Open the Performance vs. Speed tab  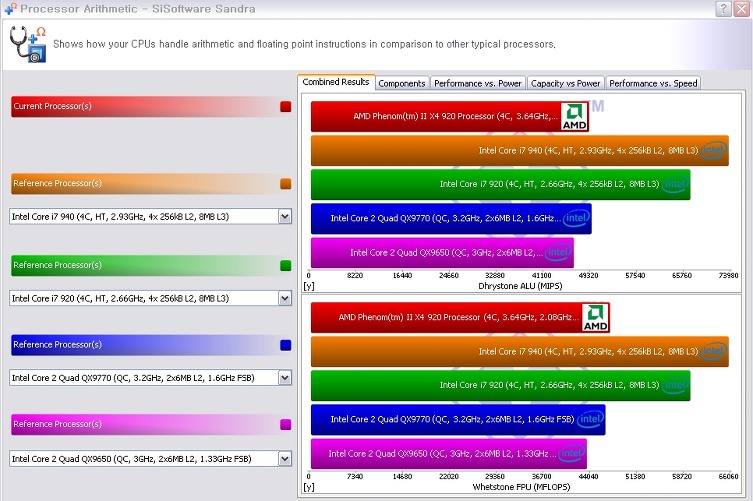[653, 84]
